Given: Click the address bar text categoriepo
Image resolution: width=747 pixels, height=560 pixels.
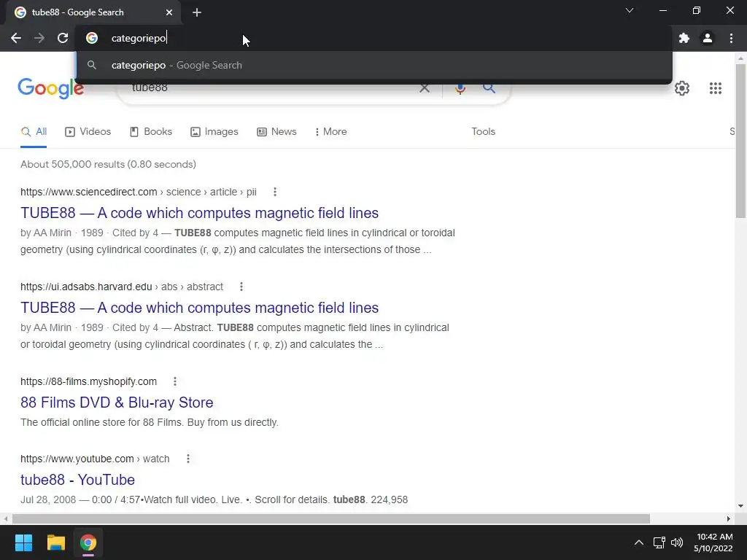Looking at the screenshot, I should click(139, 38).
